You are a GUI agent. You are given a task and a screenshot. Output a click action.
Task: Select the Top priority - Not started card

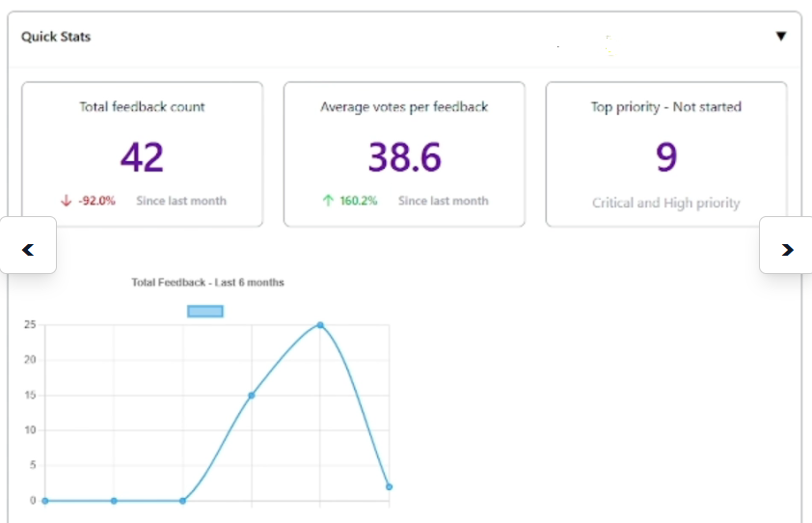[x=666, y=154]
